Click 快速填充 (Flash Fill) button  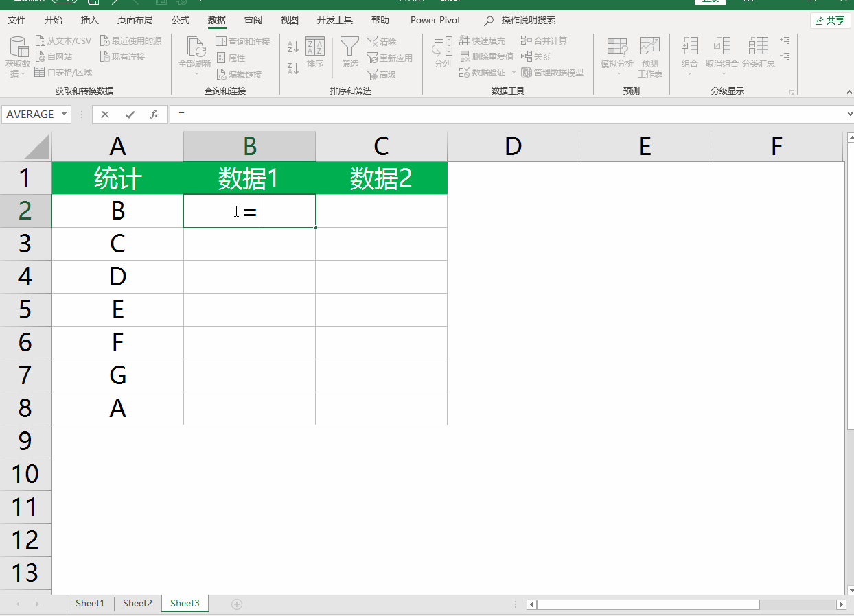point(483,41)
